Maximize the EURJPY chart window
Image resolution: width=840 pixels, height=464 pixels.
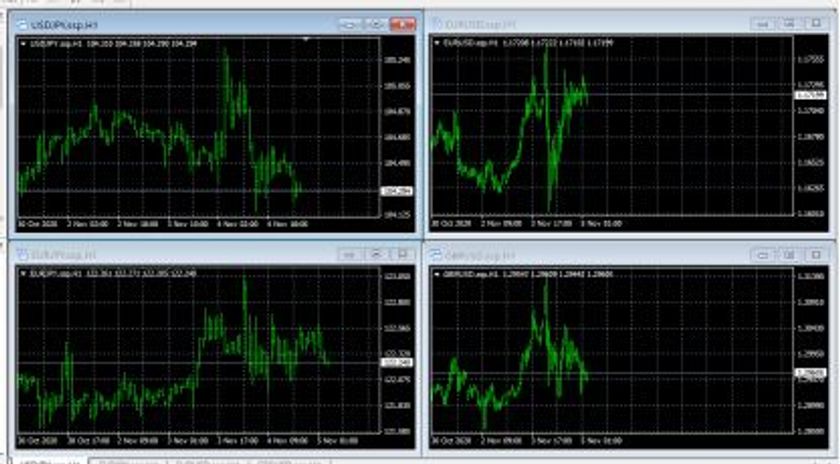click(376, 254)
